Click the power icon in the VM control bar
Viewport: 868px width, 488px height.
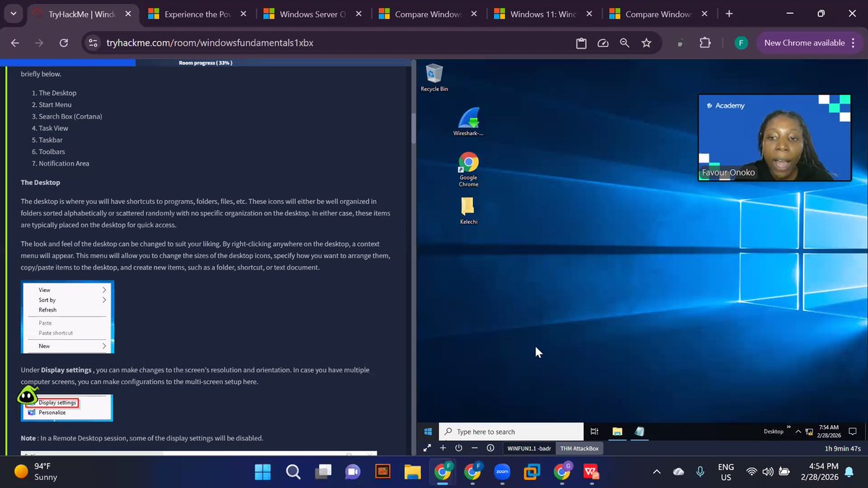tap(459, 448)
